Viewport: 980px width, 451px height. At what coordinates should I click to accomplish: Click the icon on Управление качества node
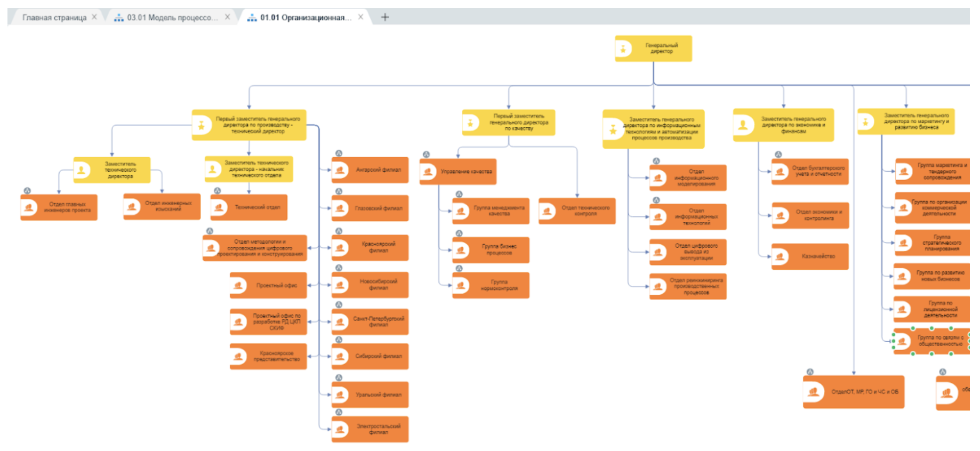click(x=428, y=172)
